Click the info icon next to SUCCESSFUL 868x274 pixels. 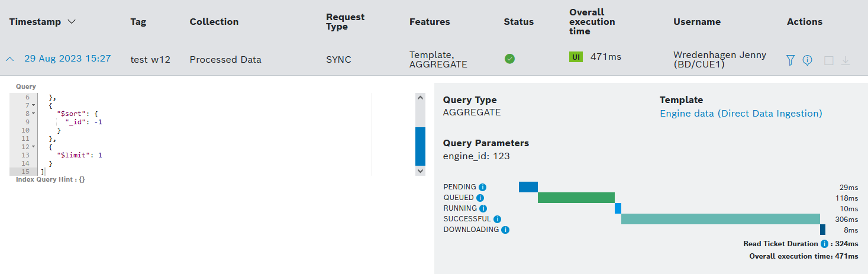coord(497,219)
